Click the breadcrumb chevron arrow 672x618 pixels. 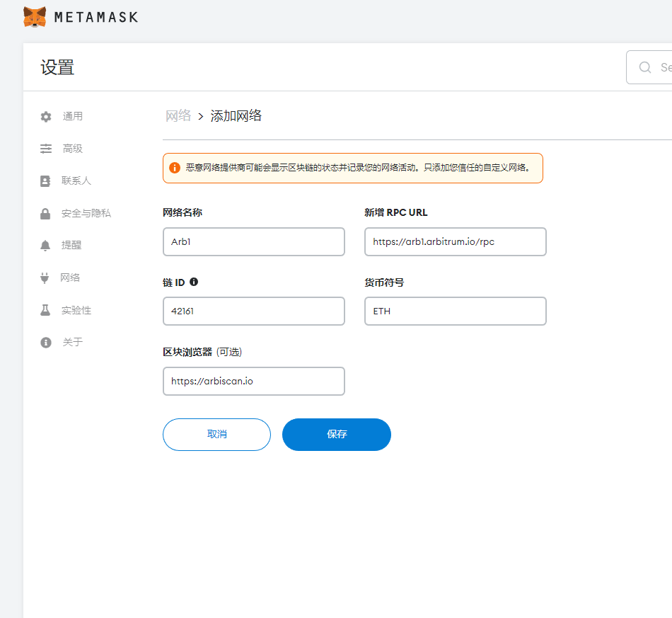click(201, 116)
